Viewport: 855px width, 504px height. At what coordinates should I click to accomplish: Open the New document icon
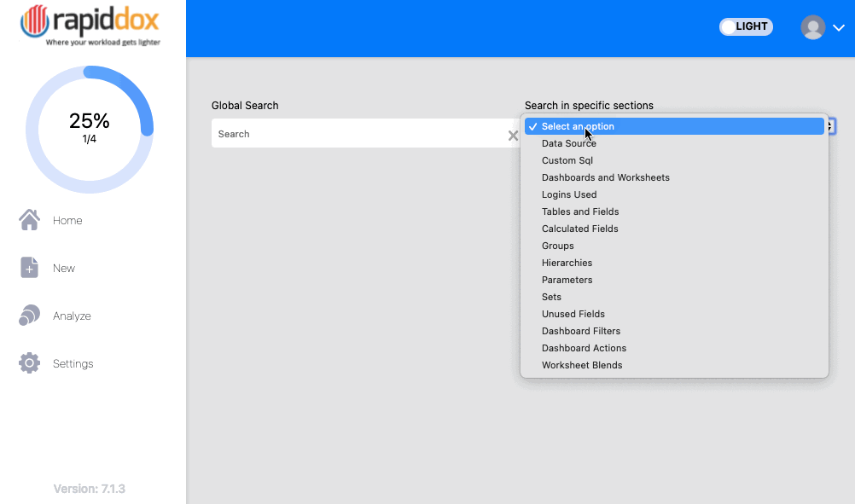[x=30, y=268]
